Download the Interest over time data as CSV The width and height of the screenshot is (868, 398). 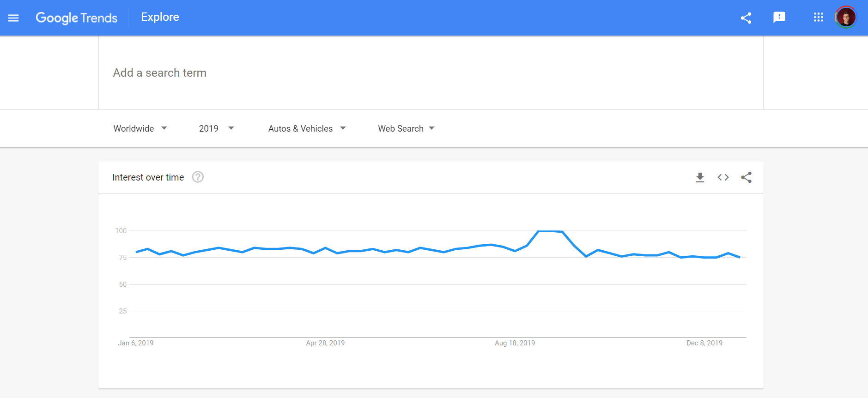point(700,177)
